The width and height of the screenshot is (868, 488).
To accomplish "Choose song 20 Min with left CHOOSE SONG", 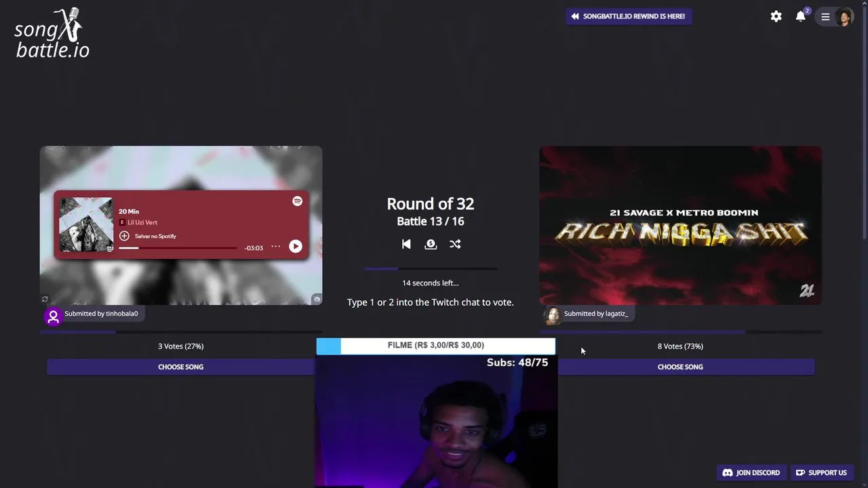I will coord(180,367).
